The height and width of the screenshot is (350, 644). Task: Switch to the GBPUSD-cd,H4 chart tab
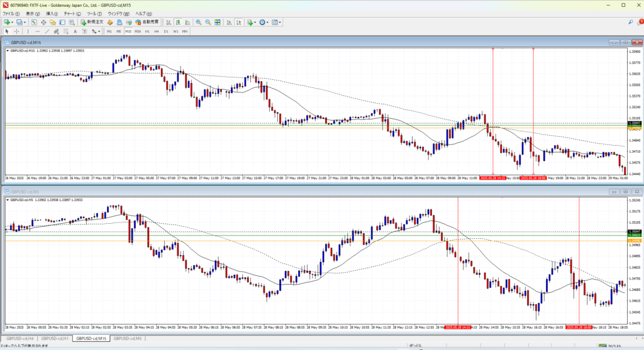(x=18, y=338)
